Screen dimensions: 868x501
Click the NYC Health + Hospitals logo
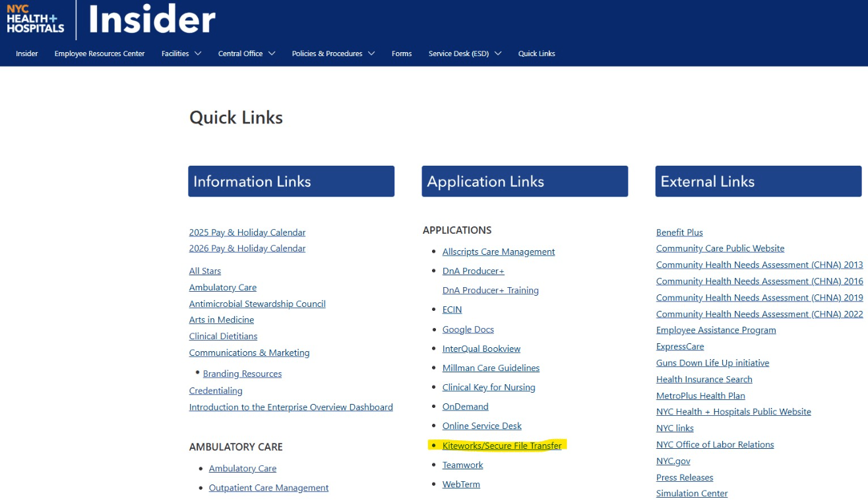point(36,19)
